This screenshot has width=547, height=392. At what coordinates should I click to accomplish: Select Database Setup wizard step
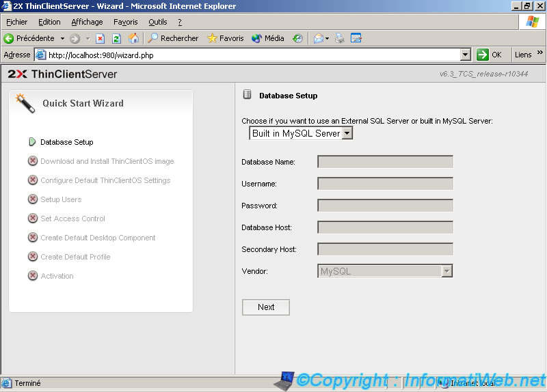coord(66,142)
